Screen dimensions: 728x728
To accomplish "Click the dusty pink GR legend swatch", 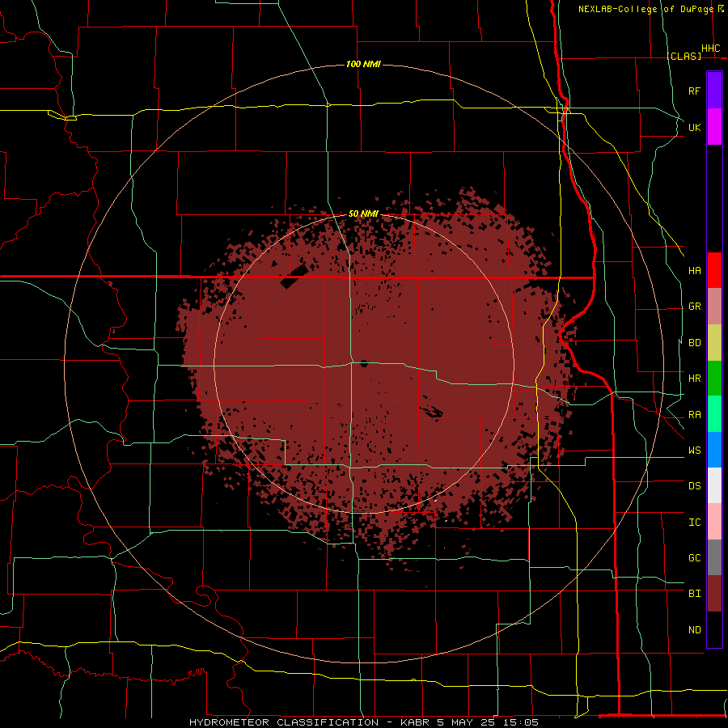I will (714, 307).
